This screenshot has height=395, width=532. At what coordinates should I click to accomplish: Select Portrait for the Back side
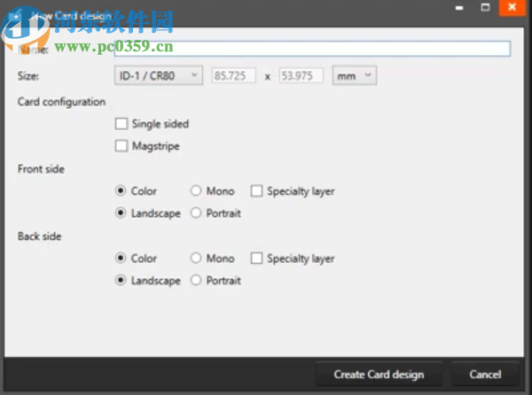196,280
